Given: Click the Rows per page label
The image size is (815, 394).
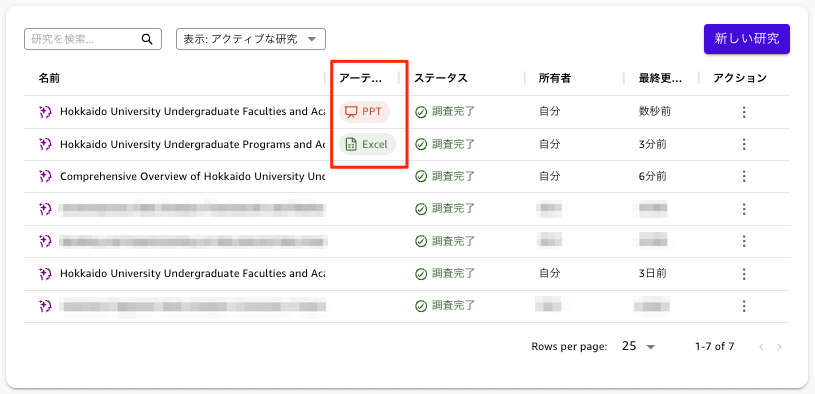Looking at the screenshot, I should [569, 347].
